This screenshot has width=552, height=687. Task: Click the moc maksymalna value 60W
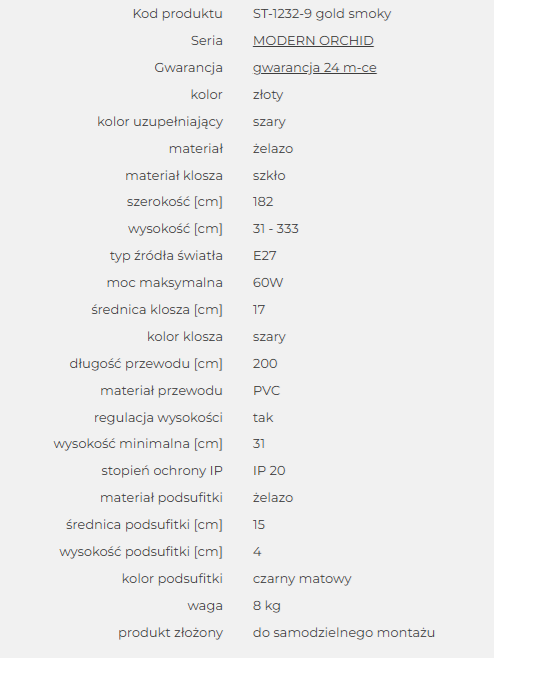tap(268, 283)
